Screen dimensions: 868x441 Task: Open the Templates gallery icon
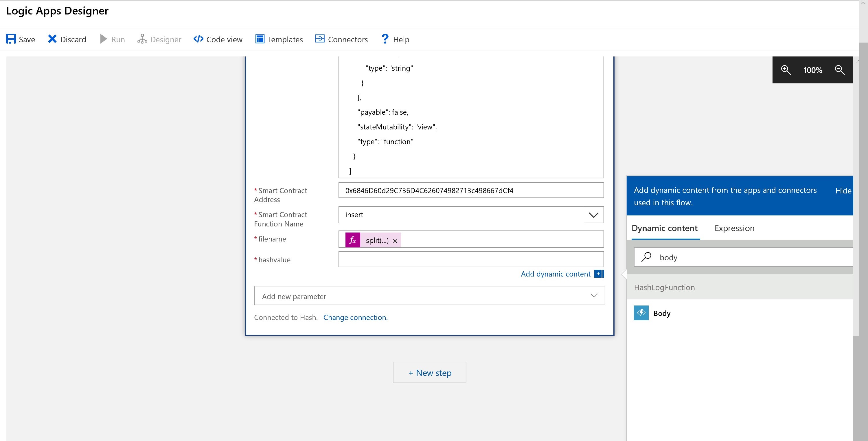click(x=260, y=39)
